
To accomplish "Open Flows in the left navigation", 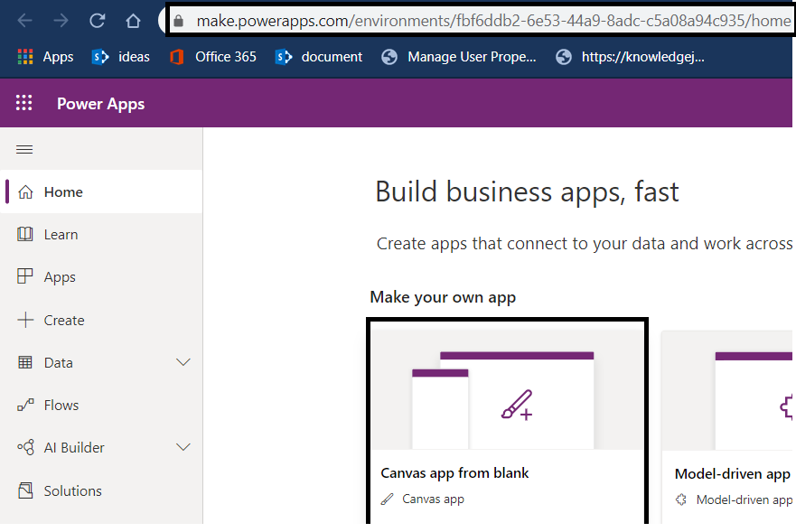I will pyautogui.click(x=101, y=405).
